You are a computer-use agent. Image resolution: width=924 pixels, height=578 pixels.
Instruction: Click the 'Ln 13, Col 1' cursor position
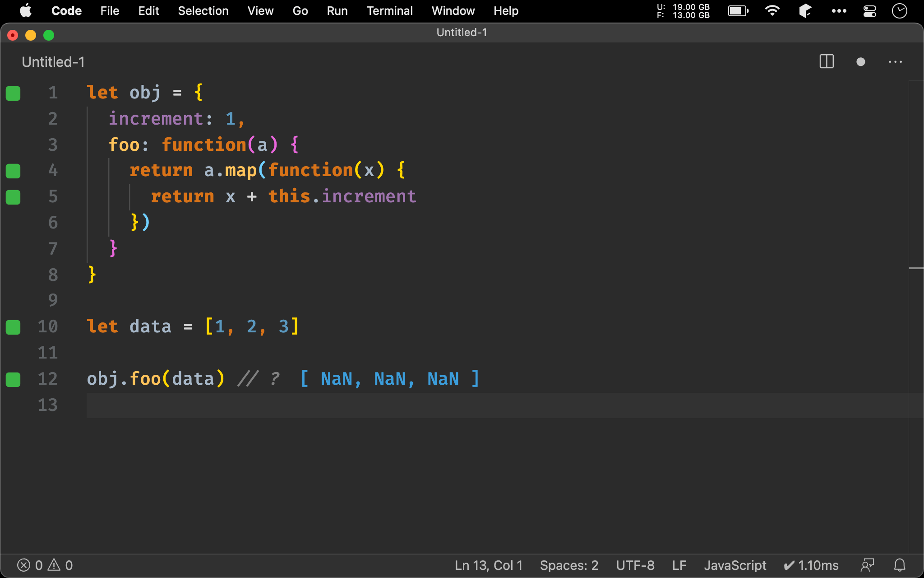489,565
